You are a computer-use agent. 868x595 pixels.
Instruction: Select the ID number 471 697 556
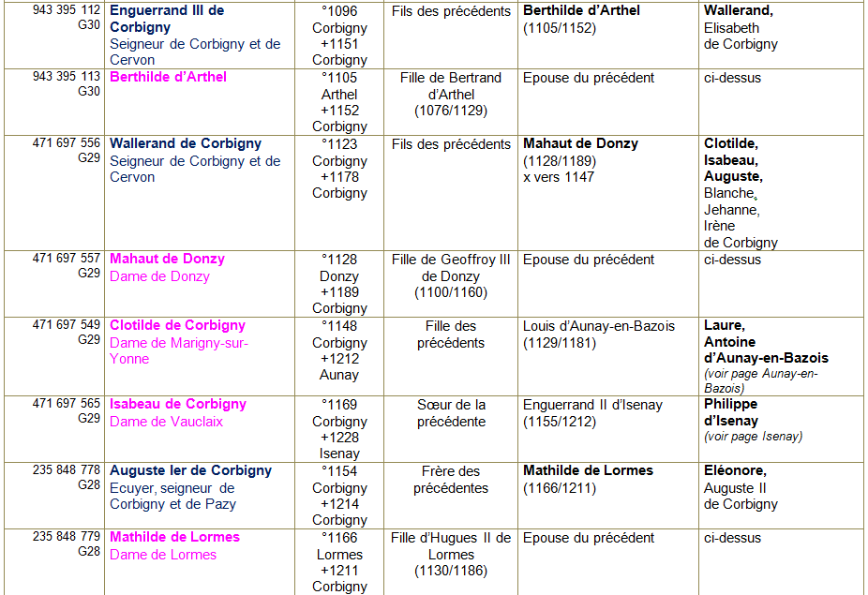67,142
